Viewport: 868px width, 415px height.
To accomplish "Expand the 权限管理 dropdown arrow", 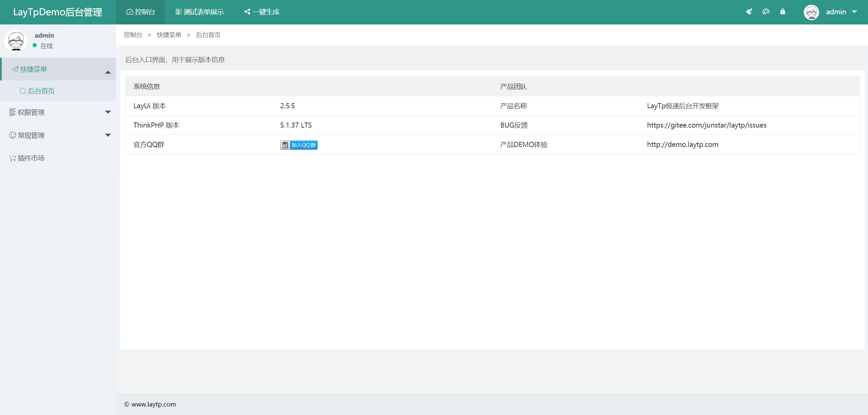I will pyautogui.click(x=108, y=112).
